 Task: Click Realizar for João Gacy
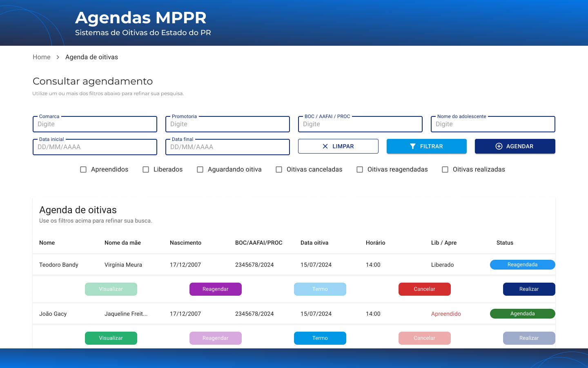529,338
